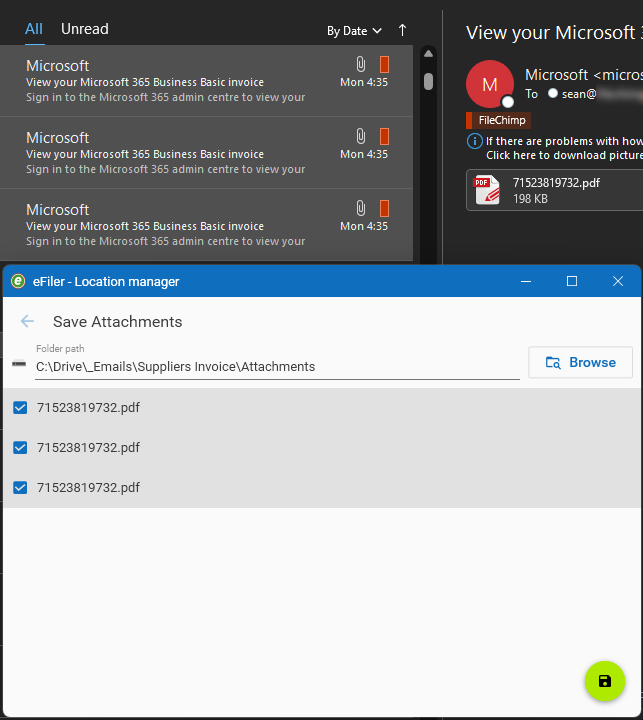Click the orange category marker on the first email

[x=384, y=64]
